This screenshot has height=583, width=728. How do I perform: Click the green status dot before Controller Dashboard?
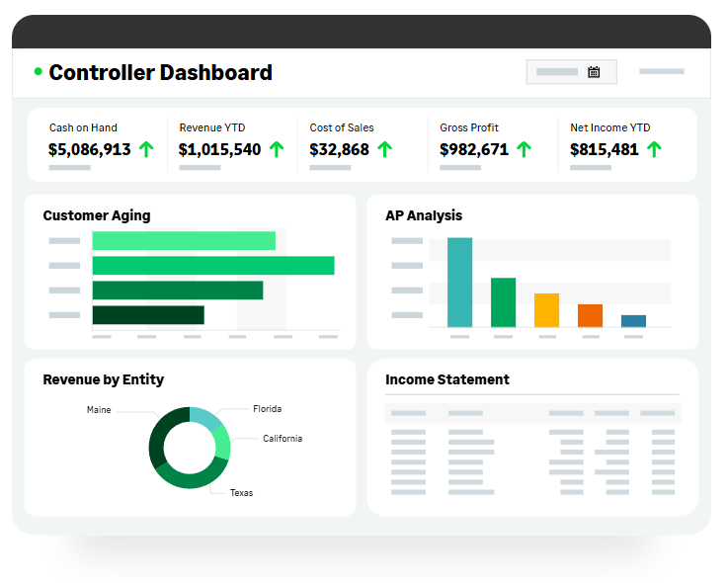(39, 71)
